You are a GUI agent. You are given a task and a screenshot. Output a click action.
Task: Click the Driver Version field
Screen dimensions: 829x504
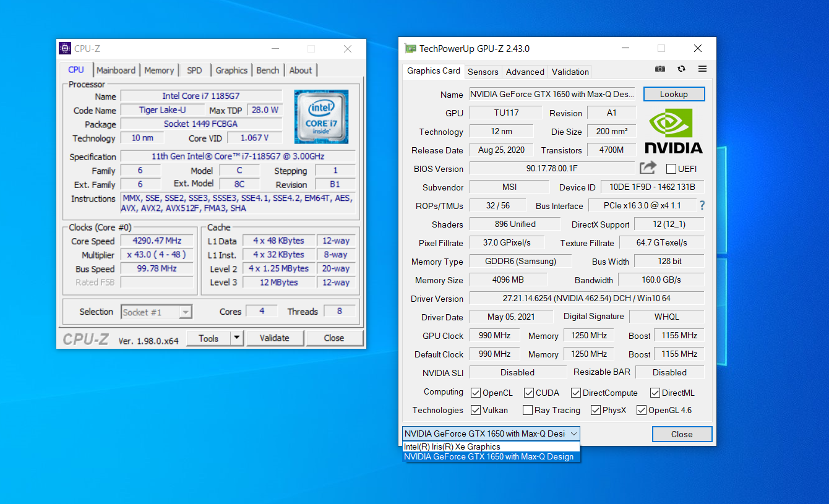coord(586,298)
